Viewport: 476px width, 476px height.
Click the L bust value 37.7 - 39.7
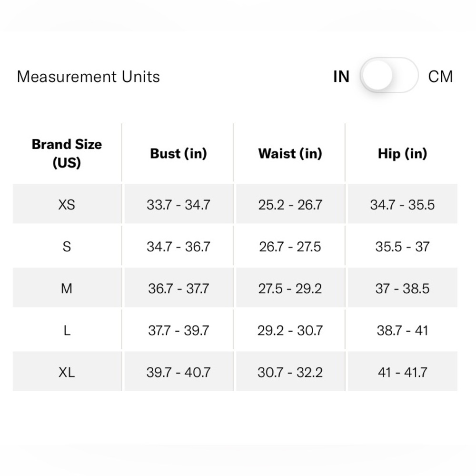click(178, 330)
